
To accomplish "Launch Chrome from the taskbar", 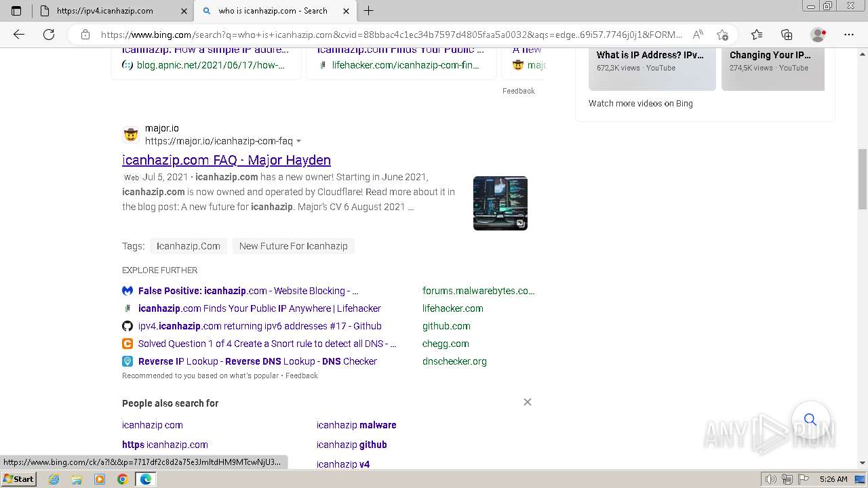I will (122, 479).
